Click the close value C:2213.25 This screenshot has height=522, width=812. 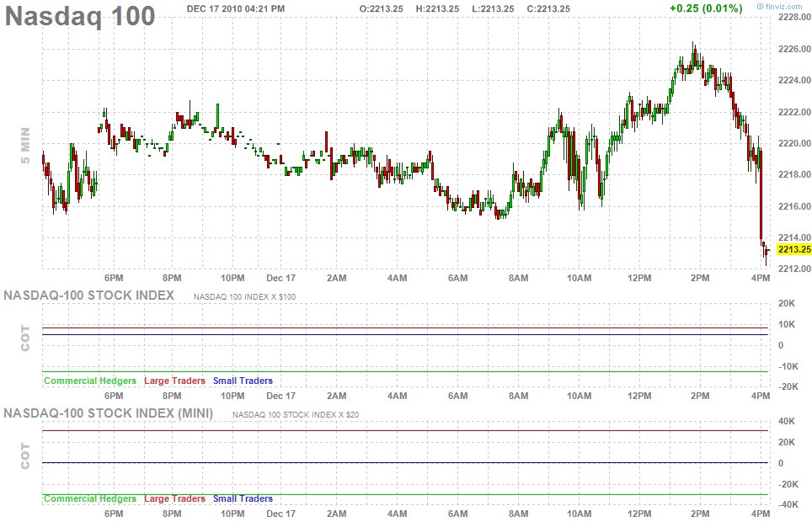tap(548, 8)
